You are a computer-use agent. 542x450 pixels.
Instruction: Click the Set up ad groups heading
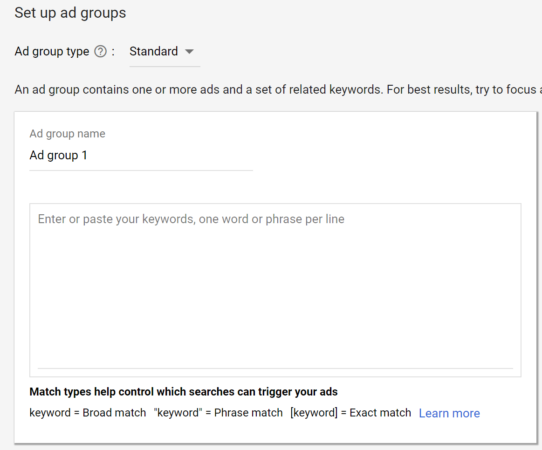(x=70, y=13)
